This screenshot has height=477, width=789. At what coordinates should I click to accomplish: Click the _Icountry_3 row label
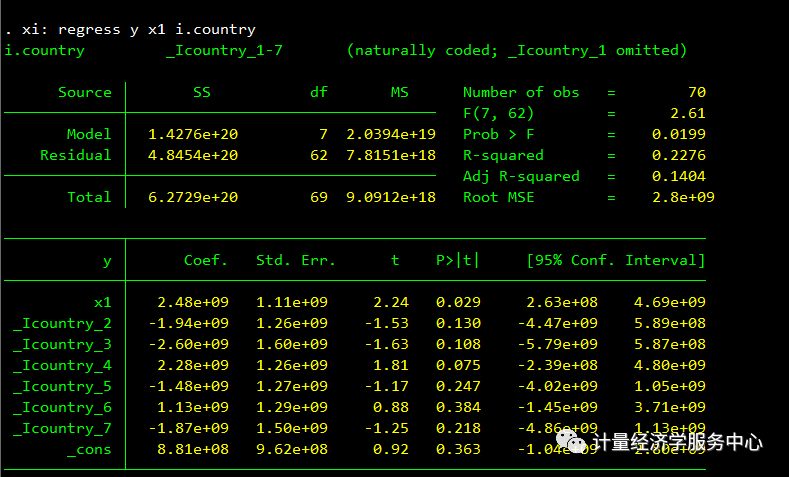pos(62,345)
